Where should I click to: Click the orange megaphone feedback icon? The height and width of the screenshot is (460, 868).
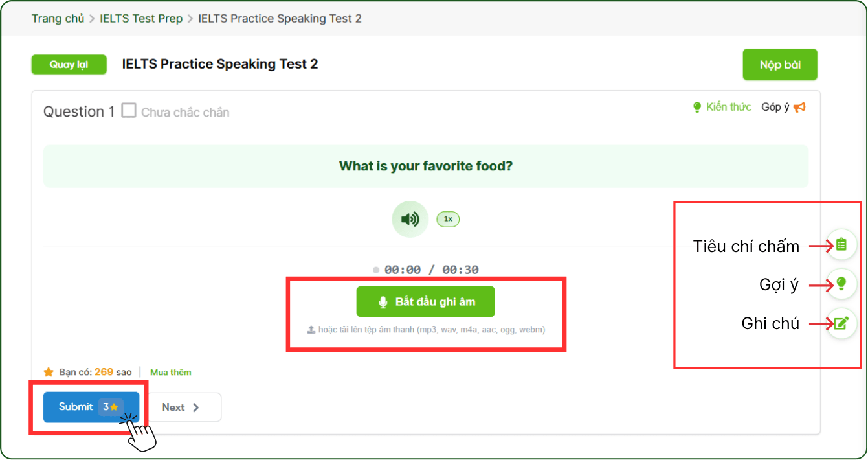point(799,108)
